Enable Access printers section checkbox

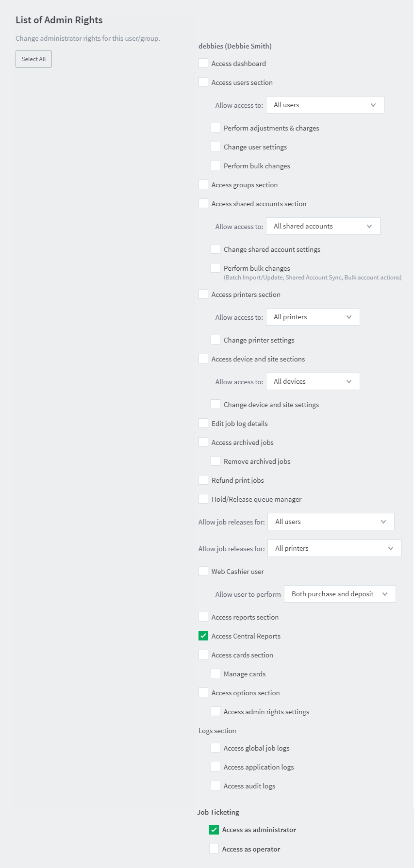(203, 294)
